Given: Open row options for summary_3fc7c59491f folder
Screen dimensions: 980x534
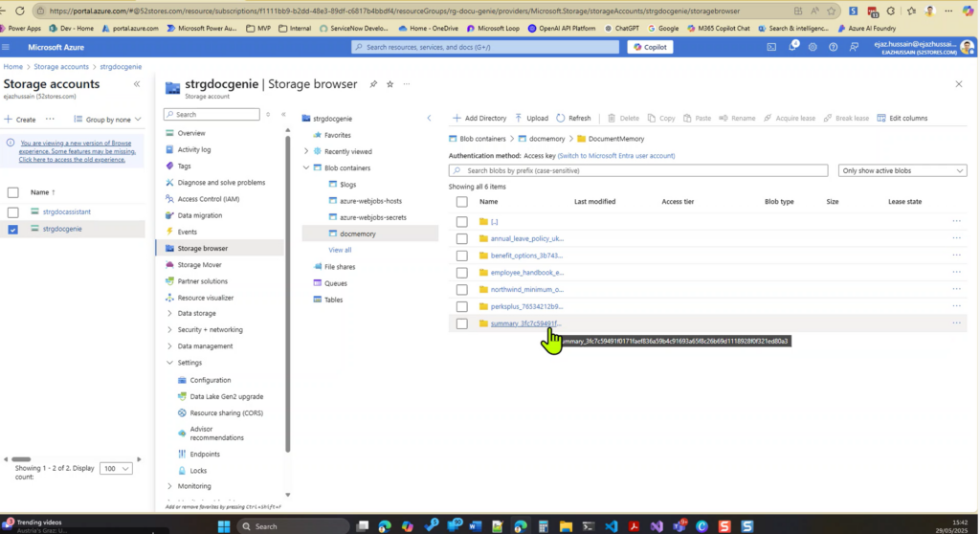Looking at the screenshot, I should click(x=956, y=323).
